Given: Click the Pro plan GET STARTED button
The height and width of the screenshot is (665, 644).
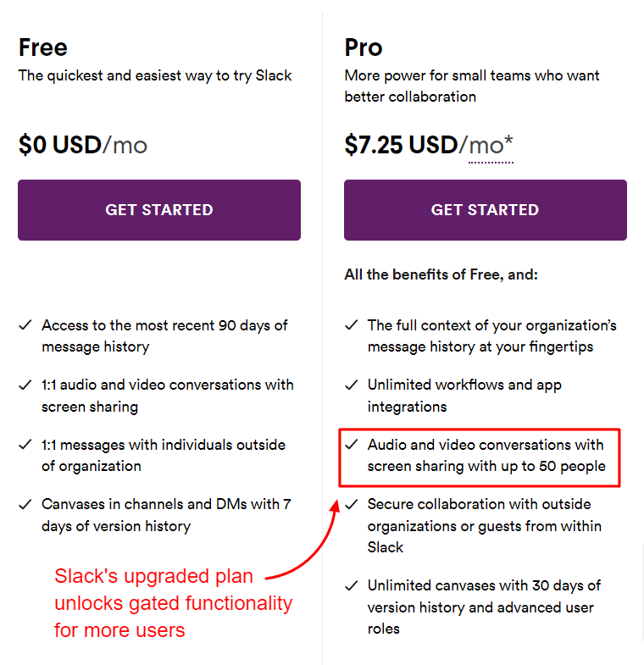Looking at the screenshot, I should pyautogui.click(x=485, y=210).
